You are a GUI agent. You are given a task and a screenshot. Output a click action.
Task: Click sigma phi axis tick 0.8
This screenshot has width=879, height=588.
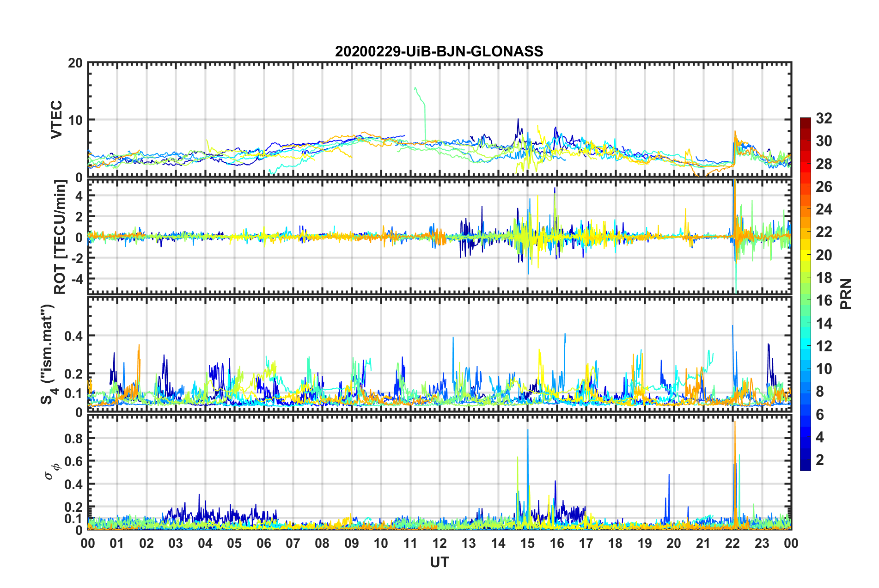73,438
